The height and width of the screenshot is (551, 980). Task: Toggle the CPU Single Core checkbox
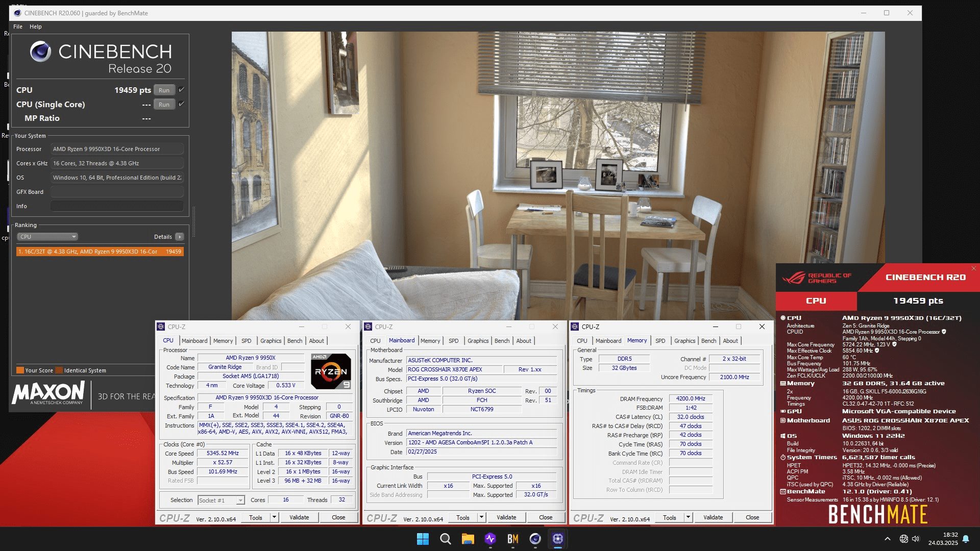[181, 104]
